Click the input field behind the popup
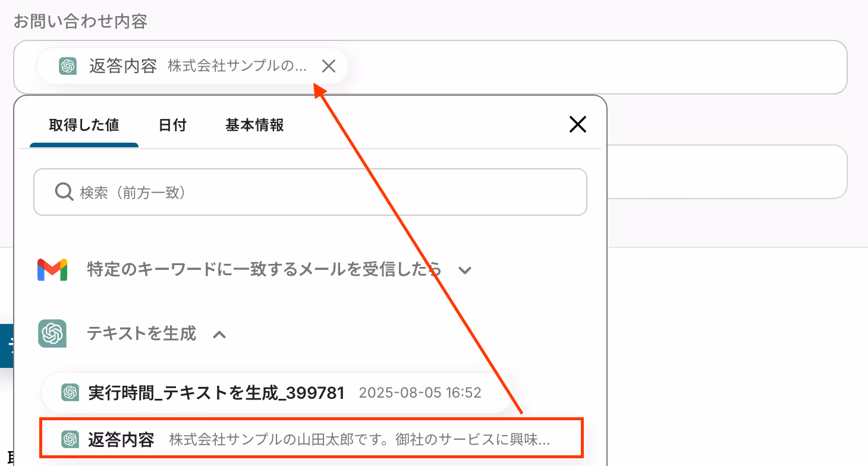The width and height of the screenshot is (868, 466). 727,172
